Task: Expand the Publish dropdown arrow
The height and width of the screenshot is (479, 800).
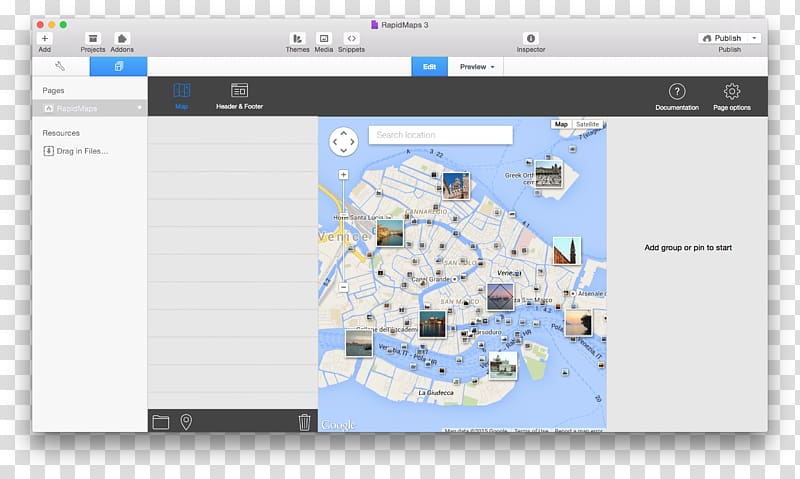Action: click(754, 38)
